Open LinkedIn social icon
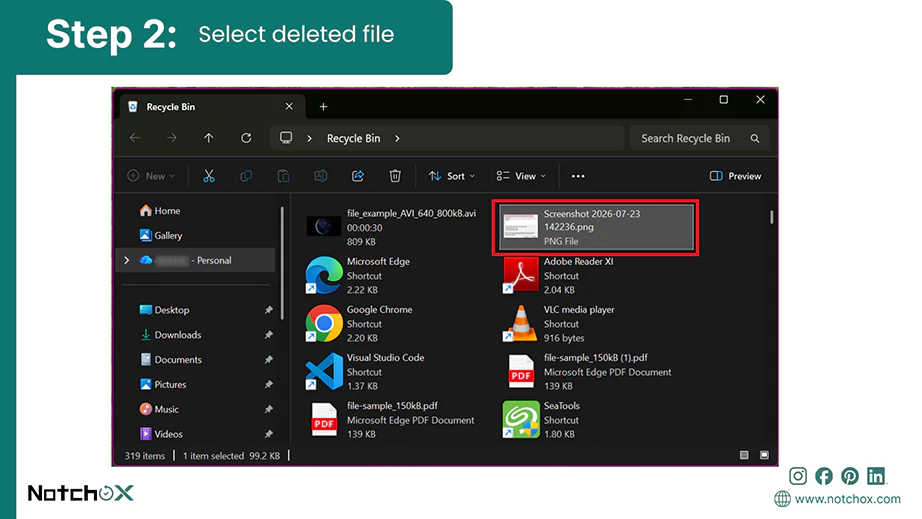 click(876, 476)
